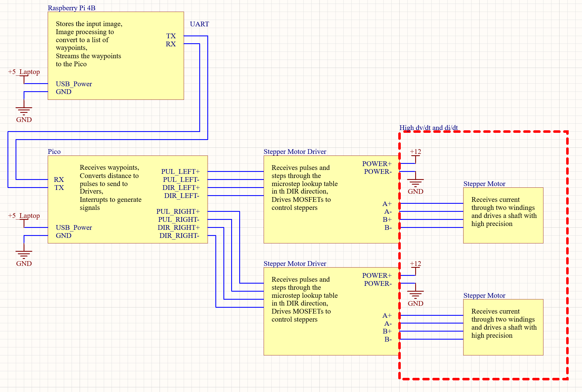Click upper Stepper Motor block title

[484, 184]
